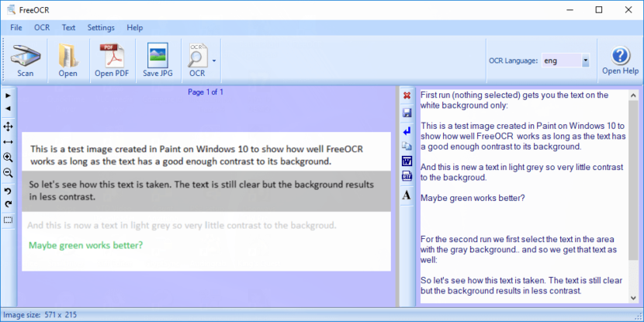The height and width of the screenshot is (322, 644).
Task: Click the Open Help button
Action: [x=620, y=61]
